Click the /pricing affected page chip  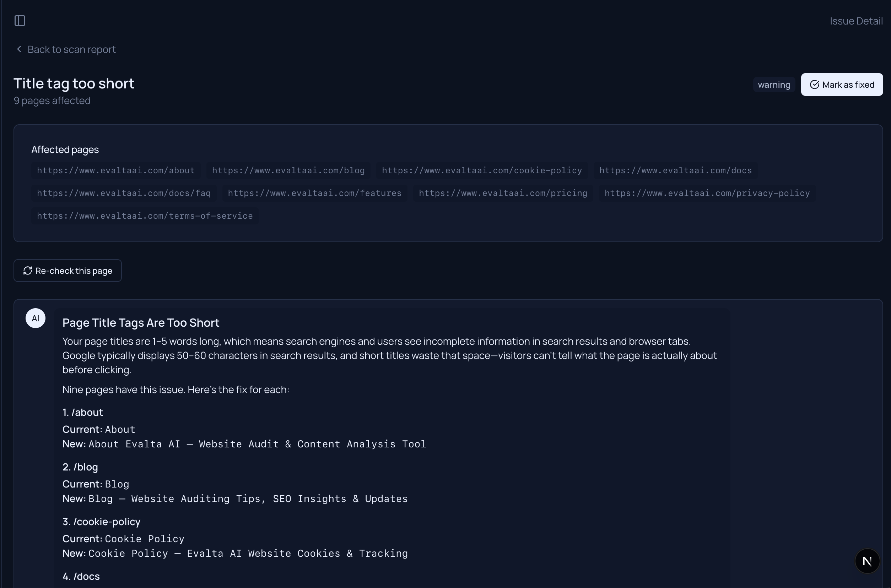tap(503, 193)
